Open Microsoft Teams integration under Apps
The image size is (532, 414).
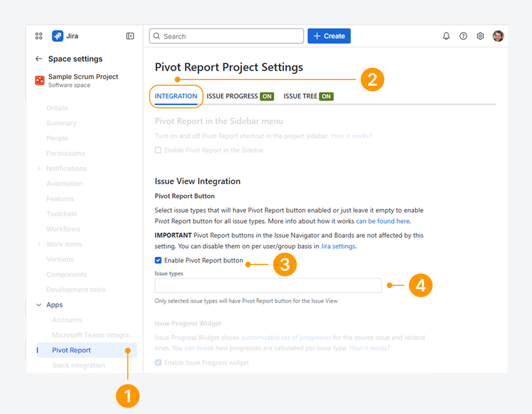(x=93, y=335)
